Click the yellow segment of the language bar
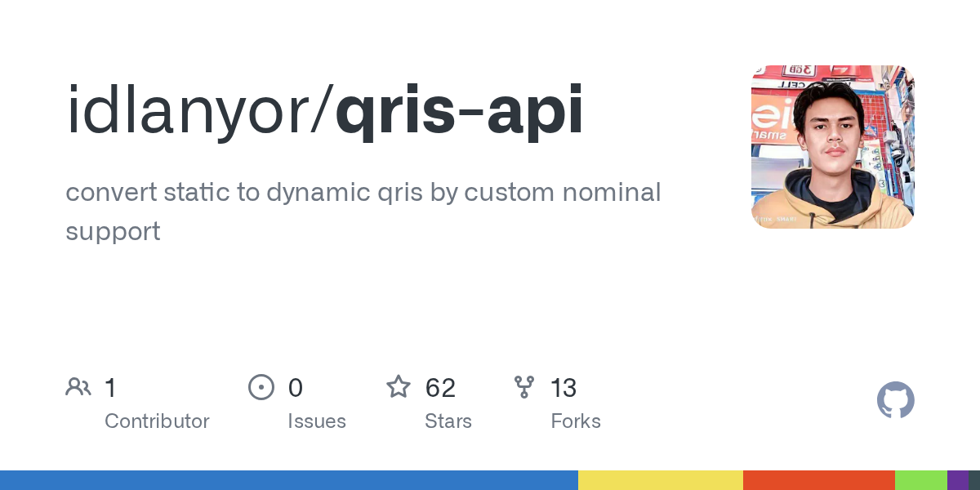The image size is (980, 490). (x=661, y=480)
